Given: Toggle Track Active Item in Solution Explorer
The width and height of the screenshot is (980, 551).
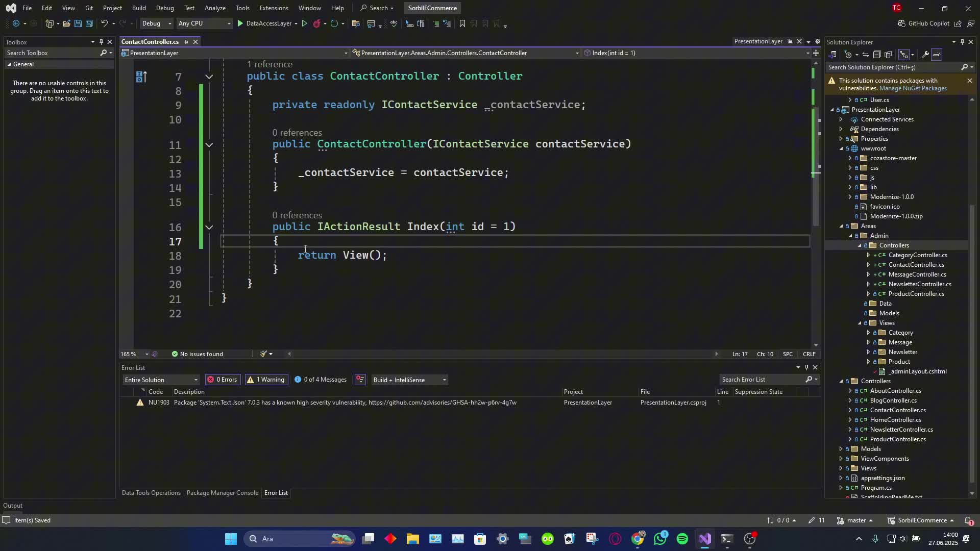Looking at the screenshot, I should 903,55.
